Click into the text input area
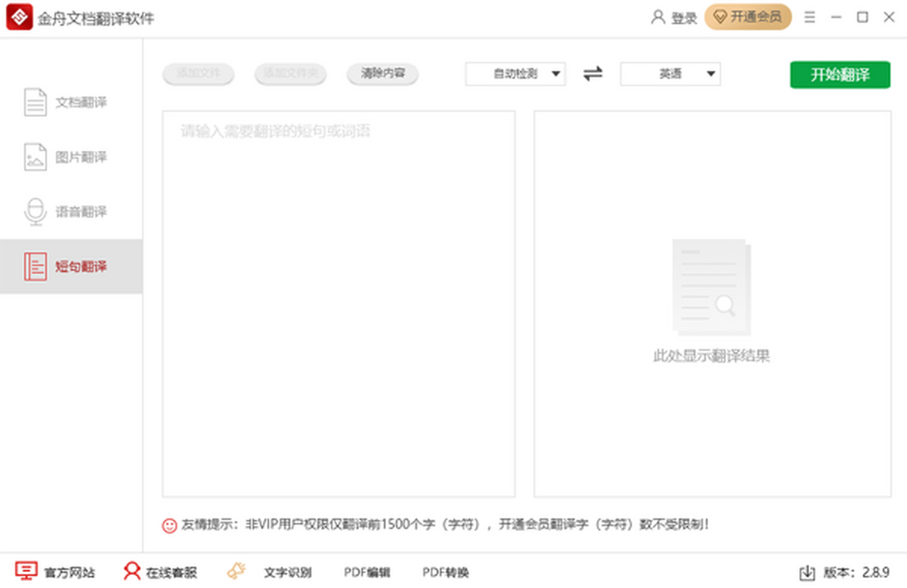 coord(339,302)
